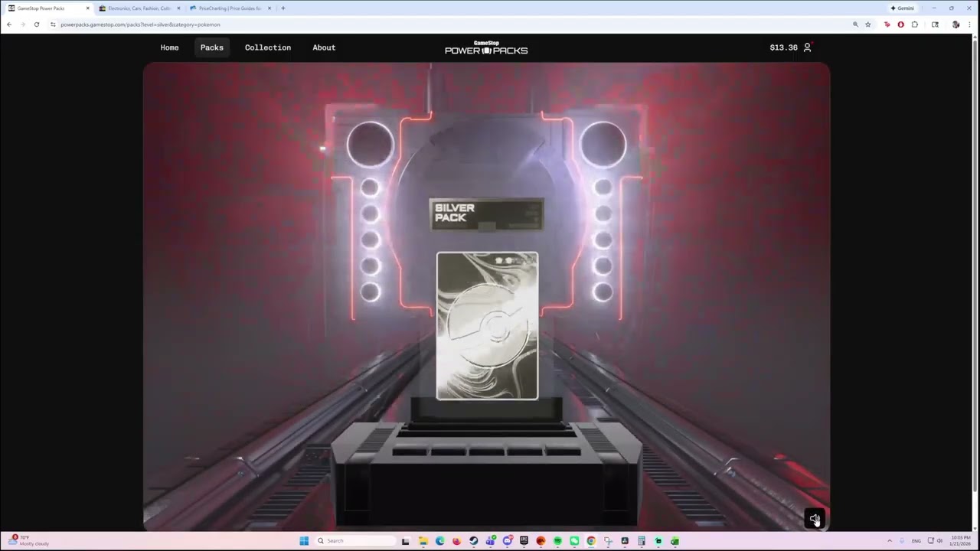Viewport: 980px width, 551px height.
Task: Open File Explorer from the taskbar
Action: (423, 541)
